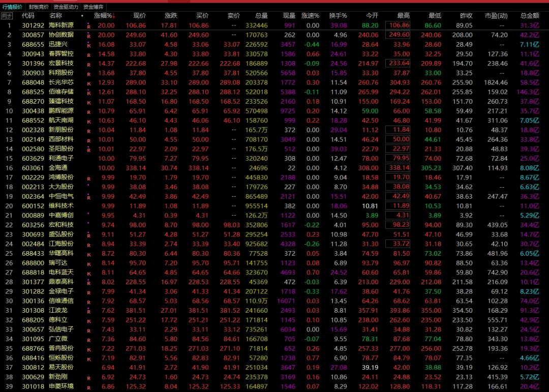Click the R marker beside 西部材料

(89, 140)
